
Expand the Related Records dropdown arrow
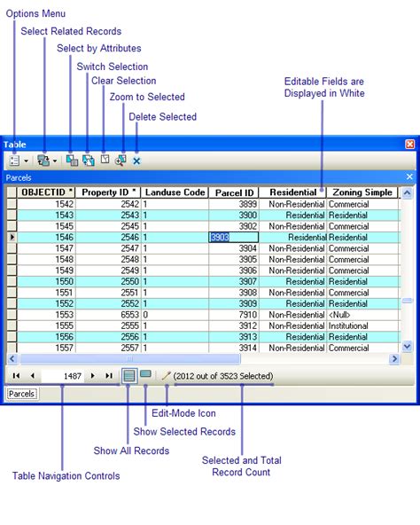[55, 161]
